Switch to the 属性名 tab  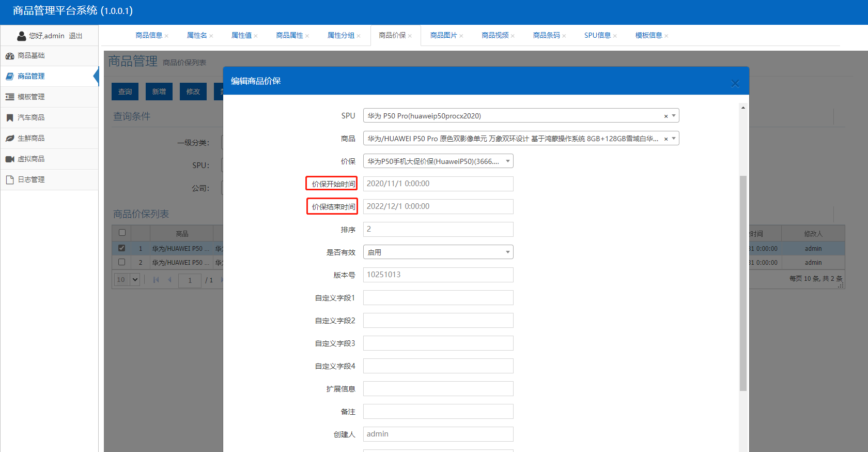(x=197, y=36)
